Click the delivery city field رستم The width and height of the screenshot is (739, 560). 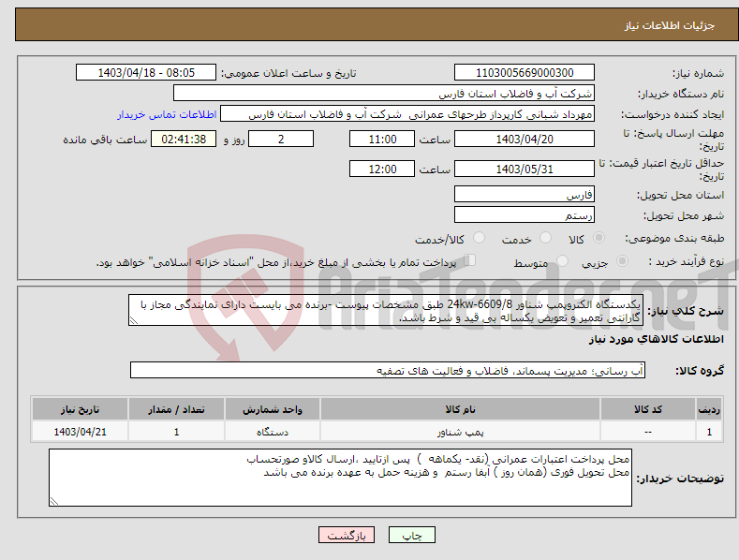click(x=525, y=215)
